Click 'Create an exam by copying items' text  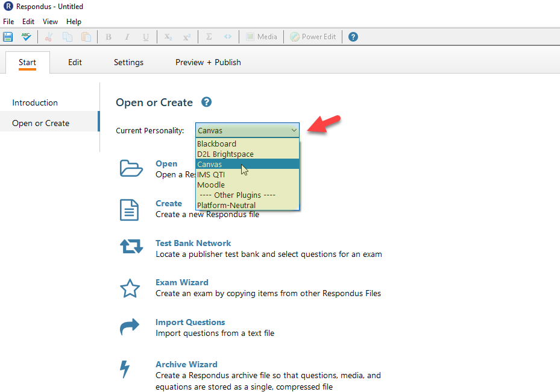268,293
